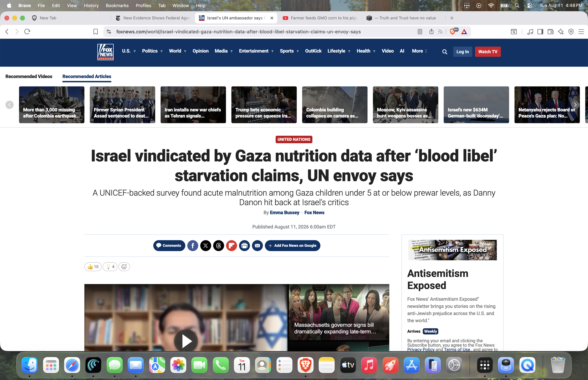Select the Recommended Articles tab
The image size is (588, 380).
tap(87, 76)
